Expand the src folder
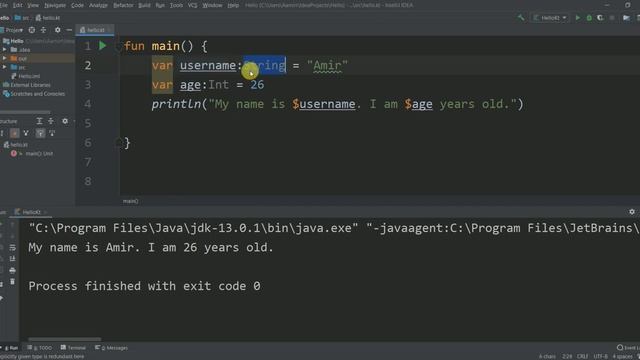 pyautogui.click(x=4, y=67)
